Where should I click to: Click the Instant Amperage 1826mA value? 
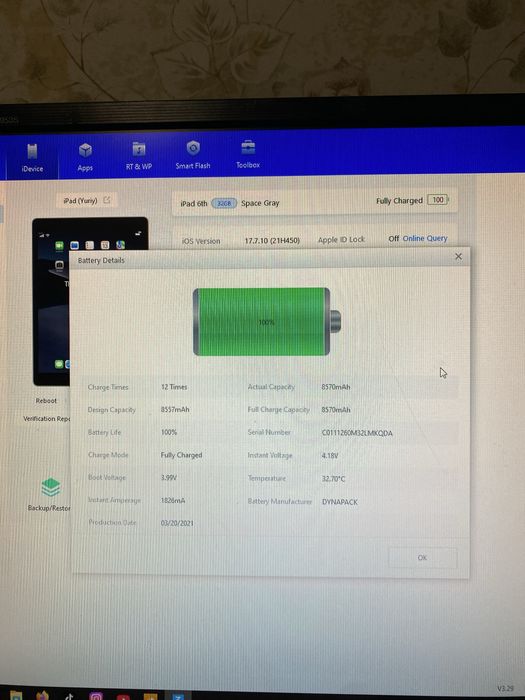tap(173, 500)
